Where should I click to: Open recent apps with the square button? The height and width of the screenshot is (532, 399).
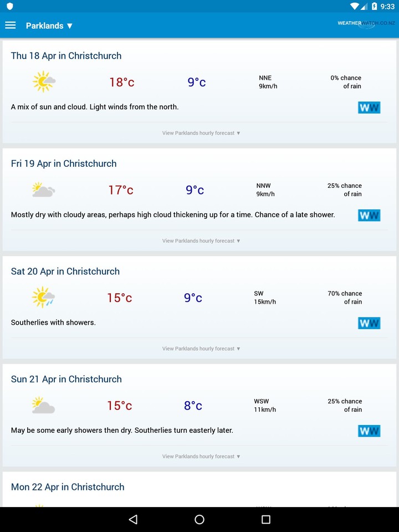(x=265, y=519)
